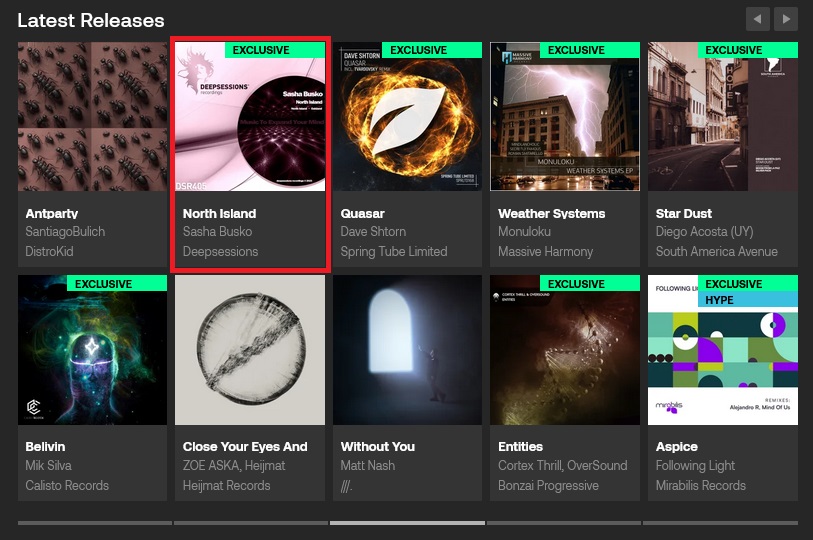Jump to first carousel page indicator
The height and width of the screenshot is (540, 813).
click(x=95, y=523)
